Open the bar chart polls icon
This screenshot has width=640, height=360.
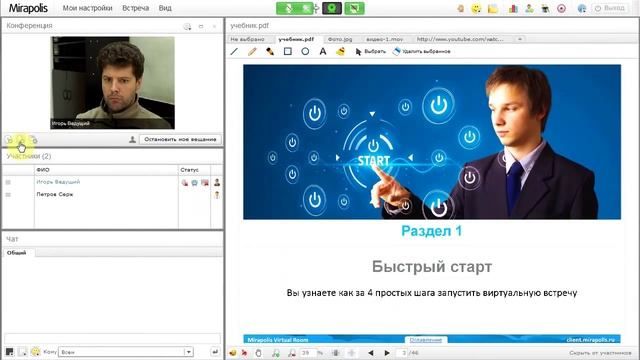[513, 8]
